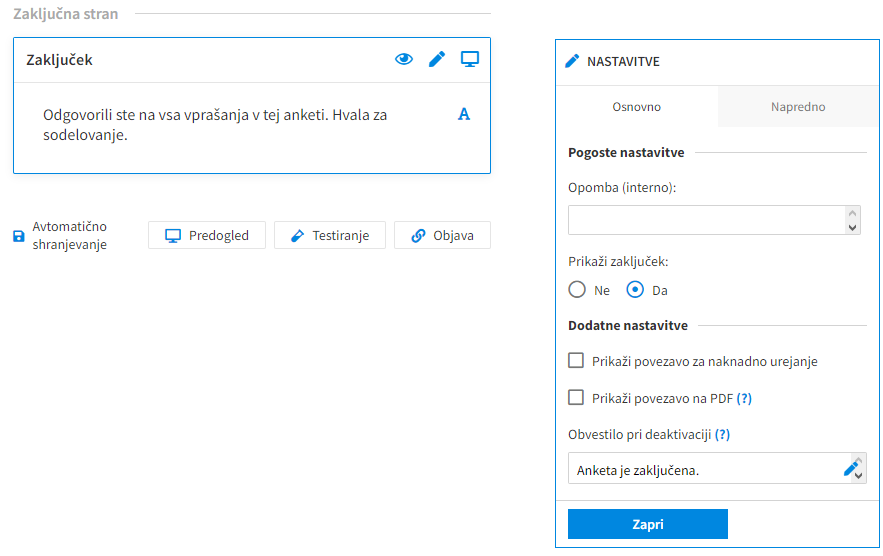Click the Opomba (interno) text field
Image resolution: width=883 pixels, height=556 pixels.
click(x=707, y=220)
